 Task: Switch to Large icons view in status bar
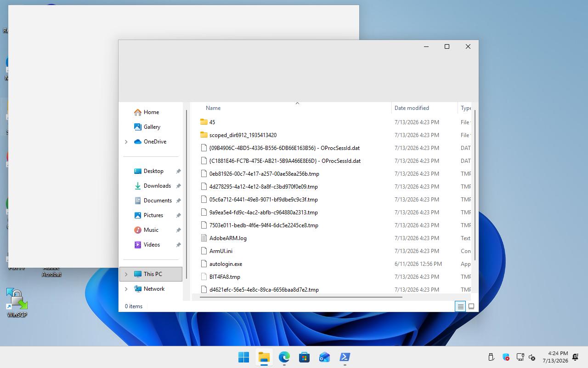point(471,306)
